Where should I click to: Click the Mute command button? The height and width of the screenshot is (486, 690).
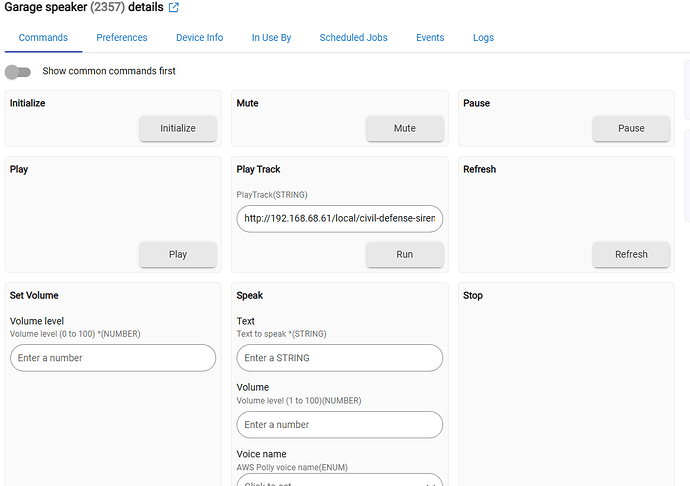pyautogui.click(x=404, y=128)
